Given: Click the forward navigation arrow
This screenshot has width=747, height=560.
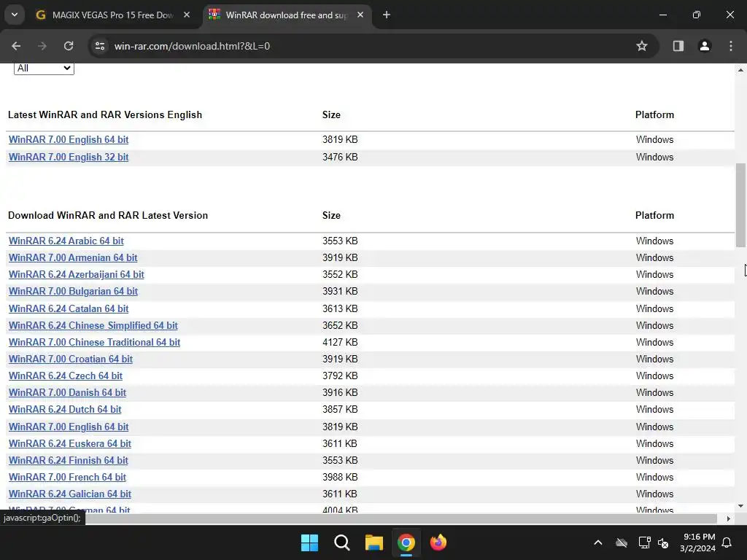Looking at the screenshot, I should 42,46.
